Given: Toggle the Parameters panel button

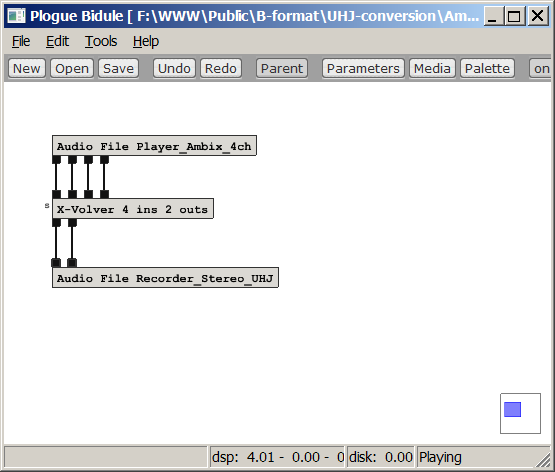Looking at the screenshot, I should coord(363,68).
